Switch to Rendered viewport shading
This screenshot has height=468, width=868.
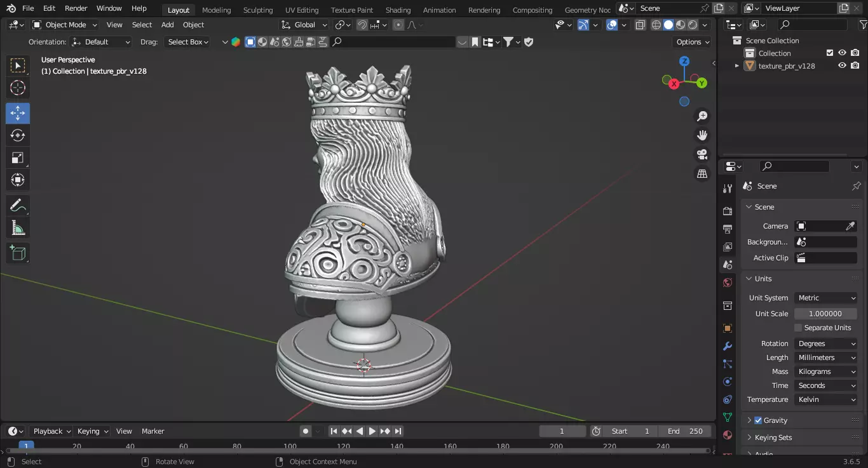point(693,25)
